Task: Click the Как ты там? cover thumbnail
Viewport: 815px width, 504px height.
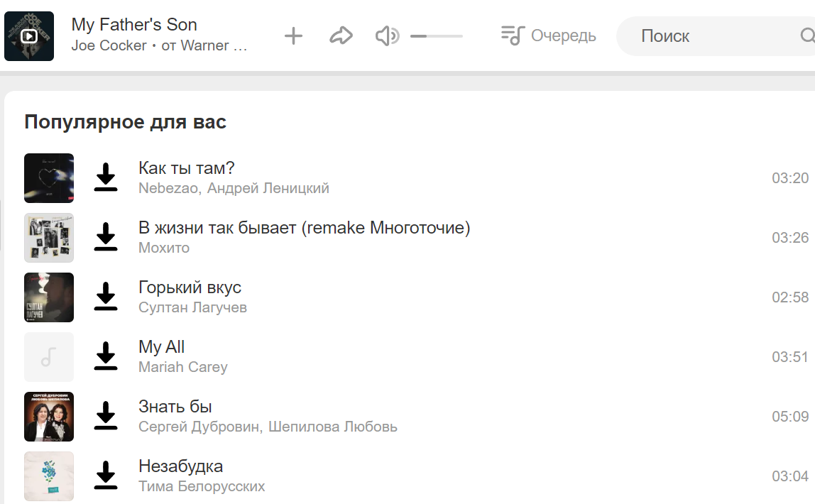Action: pyautogui.click(x=49, y=178)
